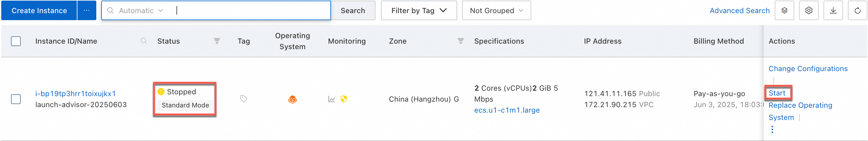Click the Start link for the instance

(x=777, y=93)
